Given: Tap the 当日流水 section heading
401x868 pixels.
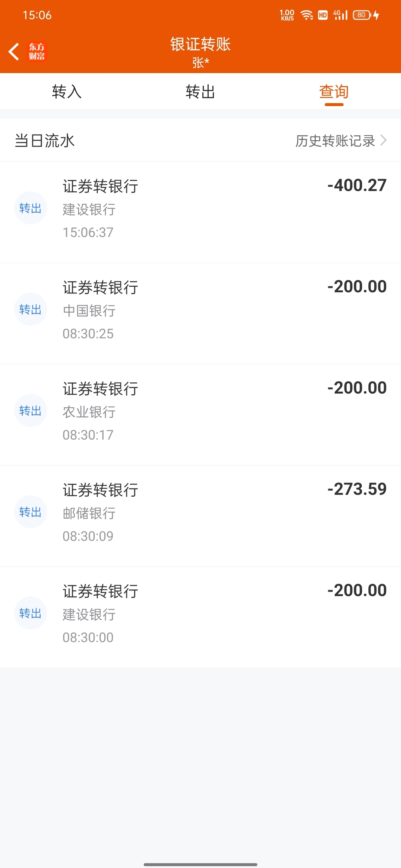Looking at the screenshot, I should tap(45, 141).
